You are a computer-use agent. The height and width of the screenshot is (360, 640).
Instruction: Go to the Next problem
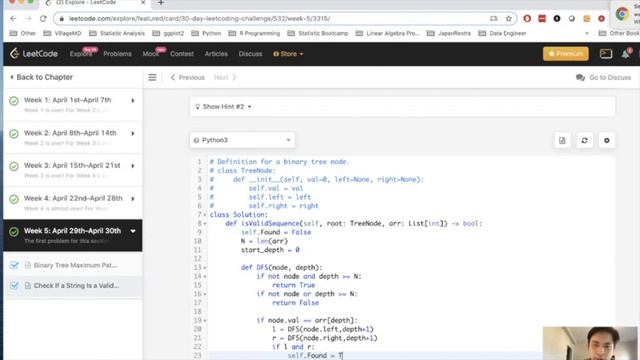coord(225,78)
